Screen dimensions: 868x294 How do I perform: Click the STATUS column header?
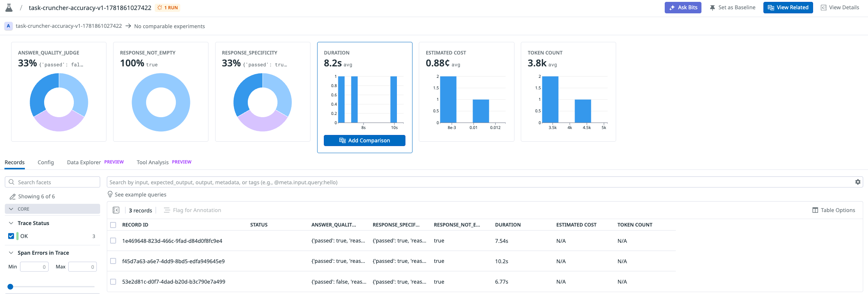pyautogui.click(x=259, y=225)
